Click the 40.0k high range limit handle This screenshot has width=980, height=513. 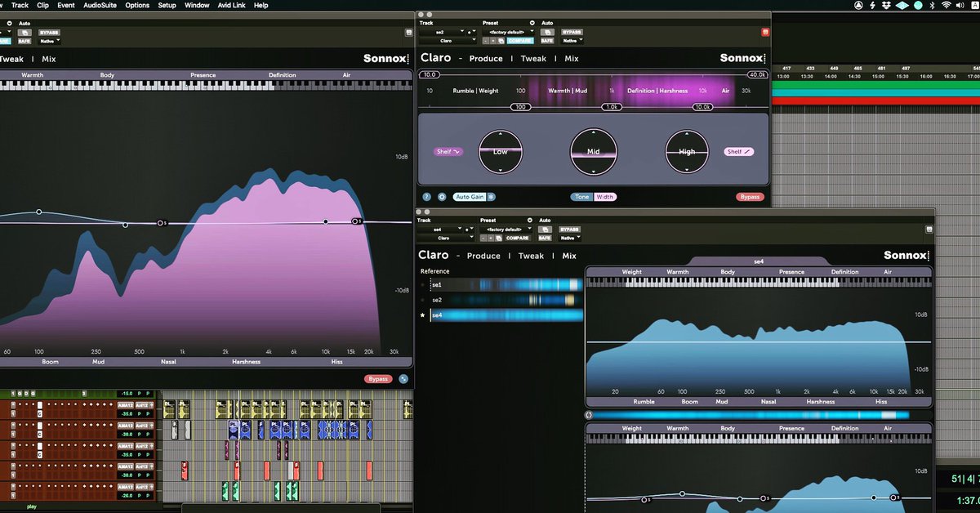click(756, 74)
